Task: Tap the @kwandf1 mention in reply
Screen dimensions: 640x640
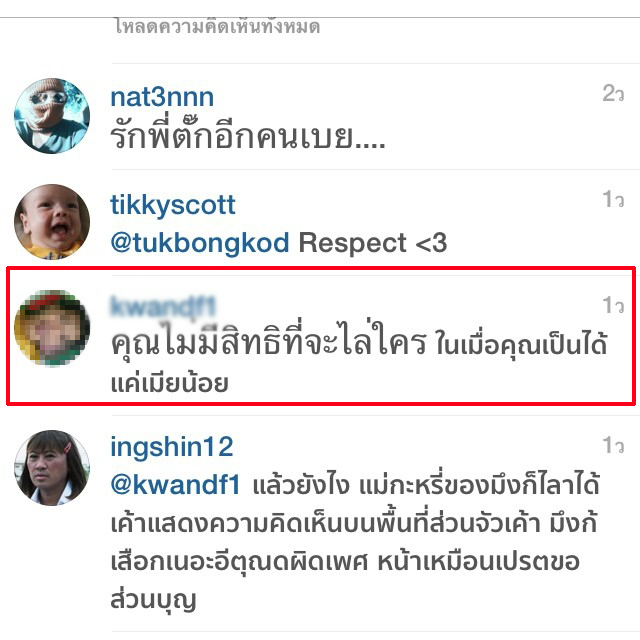Action: [175, 485]
